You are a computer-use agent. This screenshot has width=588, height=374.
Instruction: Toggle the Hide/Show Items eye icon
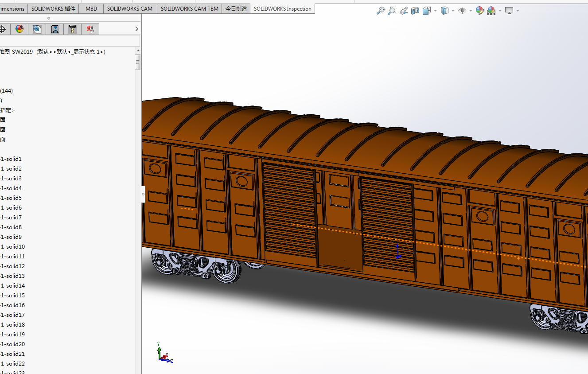462,11
